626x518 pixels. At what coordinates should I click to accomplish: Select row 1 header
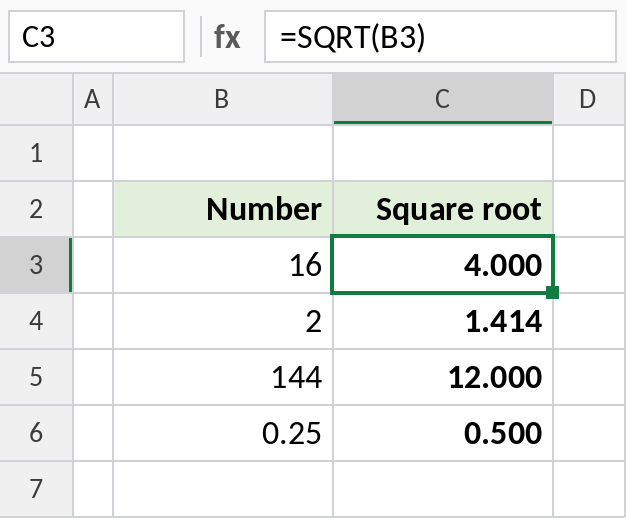point(36,153)
